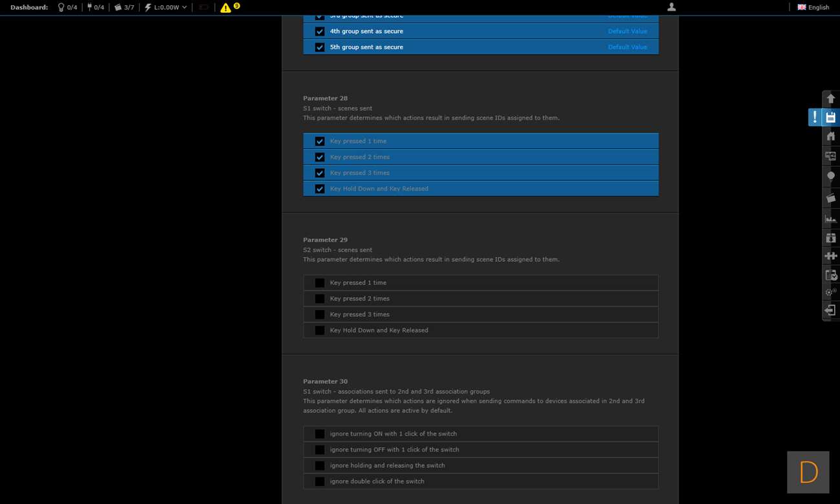Image resolution: width=840 pixels, height=504 pixels.
Task: Click the 'S1 switch - scenes sent' subtitle
Action: click(x=337, y=108)
